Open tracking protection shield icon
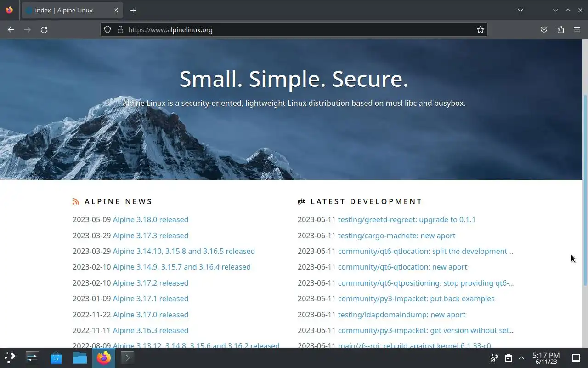 click(x=107, y=29)
